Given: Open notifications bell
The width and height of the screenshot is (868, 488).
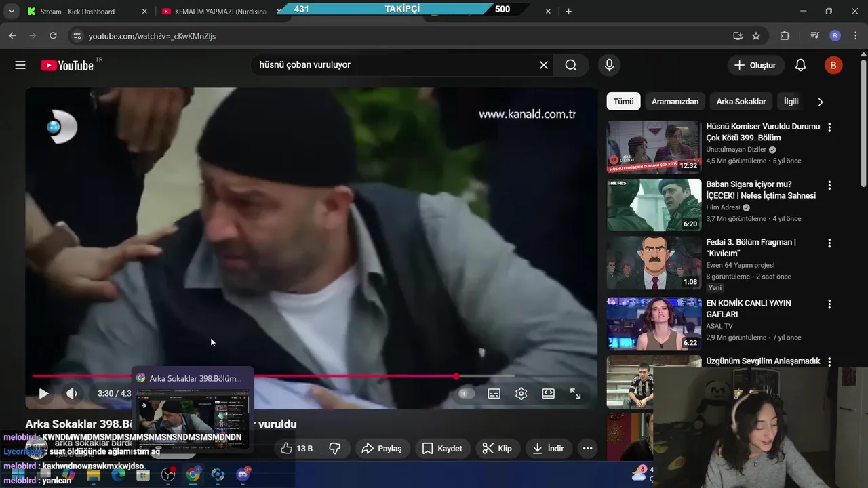Looking at the screenshot, I should (800, 65).
